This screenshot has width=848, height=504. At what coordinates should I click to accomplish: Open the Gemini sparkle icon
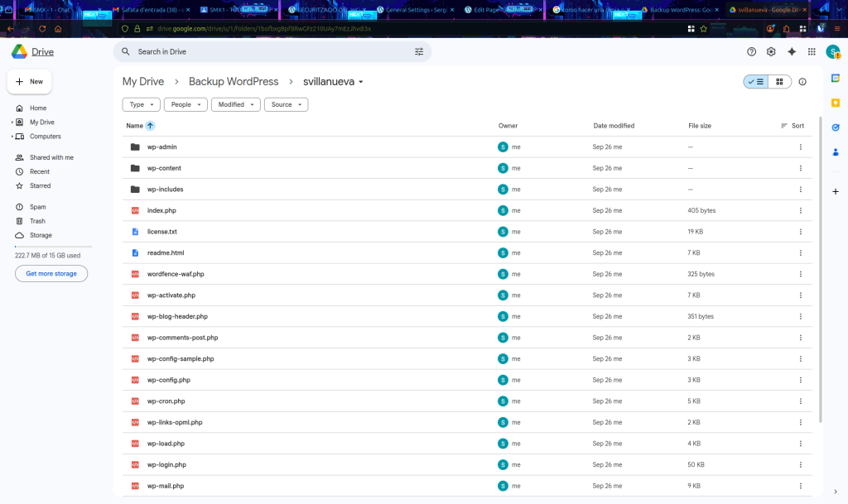[x=792, y=51]
